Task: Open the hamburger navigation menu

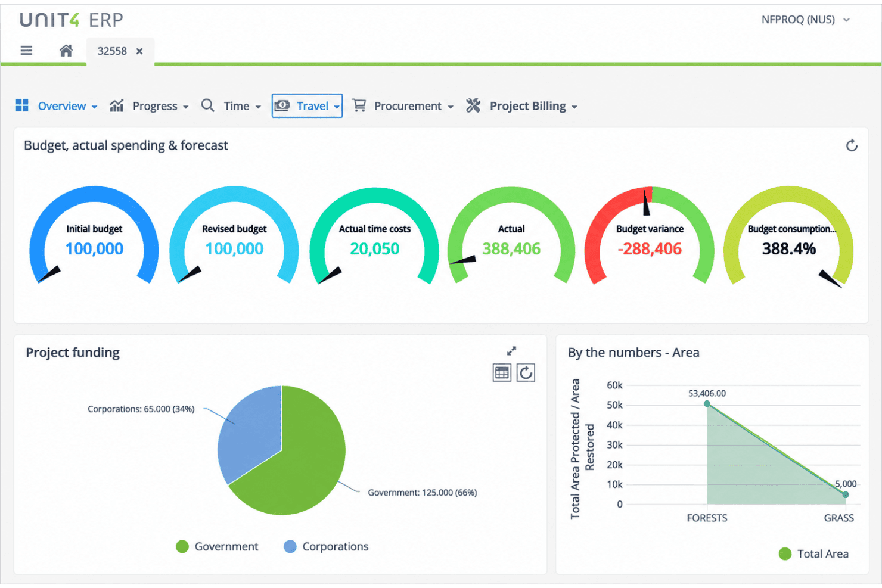Action: [x=26, y=51]
